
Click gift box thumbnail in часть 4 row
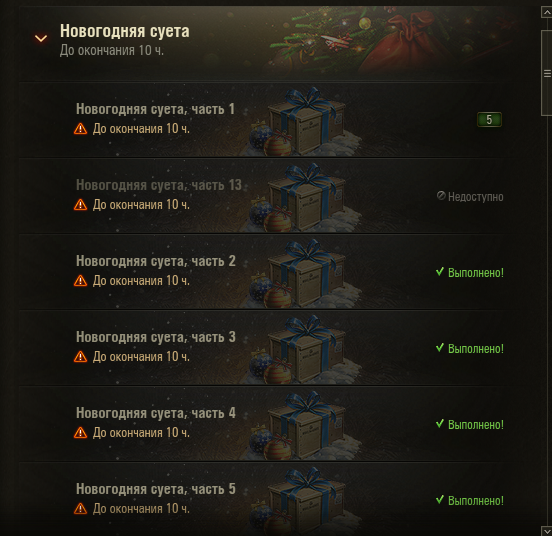point(303,425)
